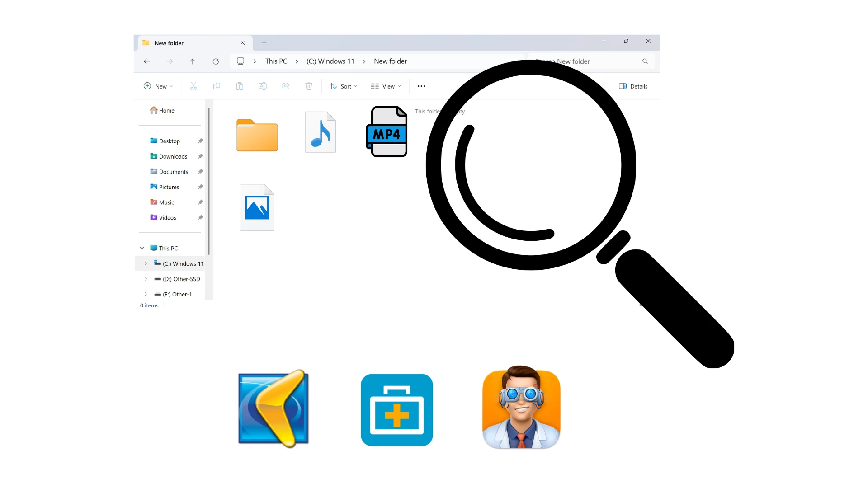Image resolution: width=868 pixels, height=488 pixels.
Task: Click the Paste clipboard icon
Action: pos(240,86)
